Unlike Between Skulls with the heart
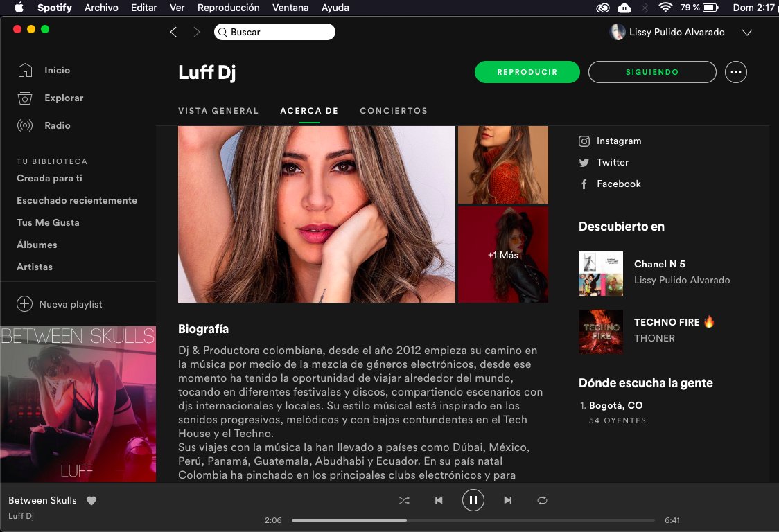Screen dimensions: 779x532 coord(91,501)
